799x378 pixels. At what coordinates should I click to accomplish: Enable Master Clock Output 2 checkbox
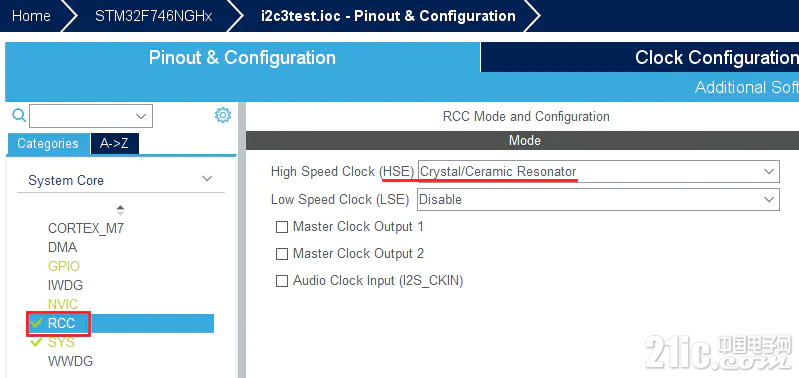point(282,254)
